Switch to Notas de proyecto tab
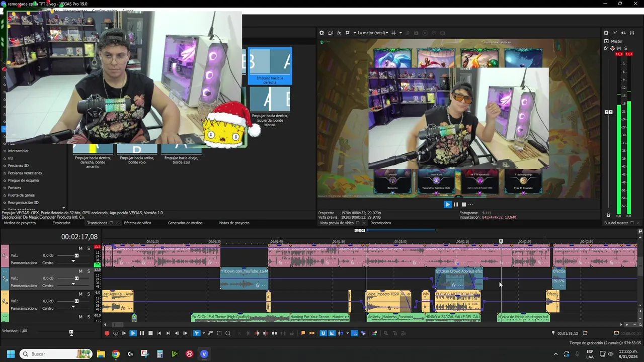The width and height of the screenshot is (644, 362). (234, 223)
